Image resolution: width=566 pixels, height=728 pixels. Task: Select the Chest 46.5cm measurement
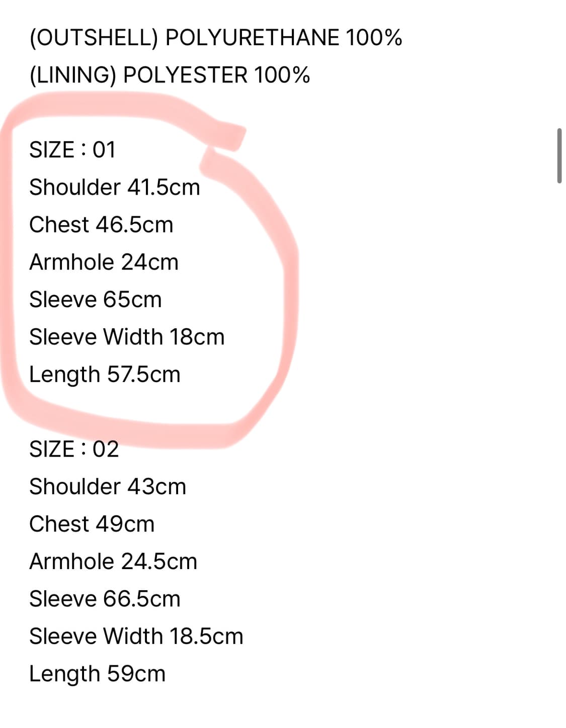(101, 225)
